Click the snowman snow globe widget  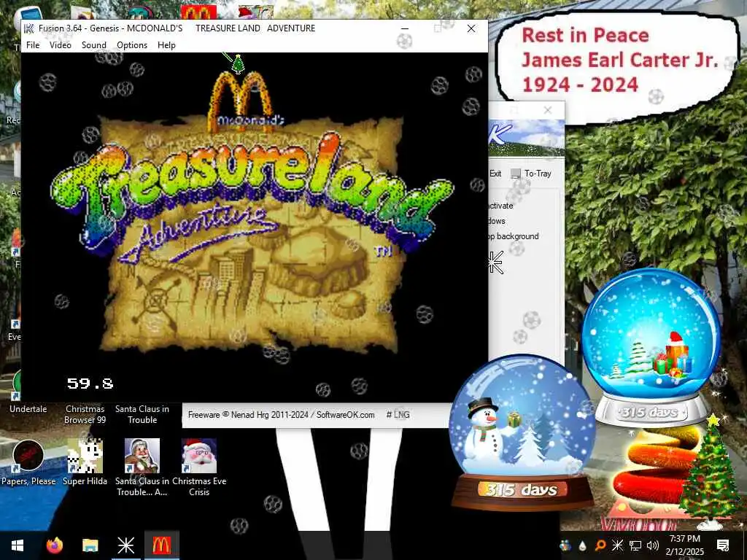(522, 431)
